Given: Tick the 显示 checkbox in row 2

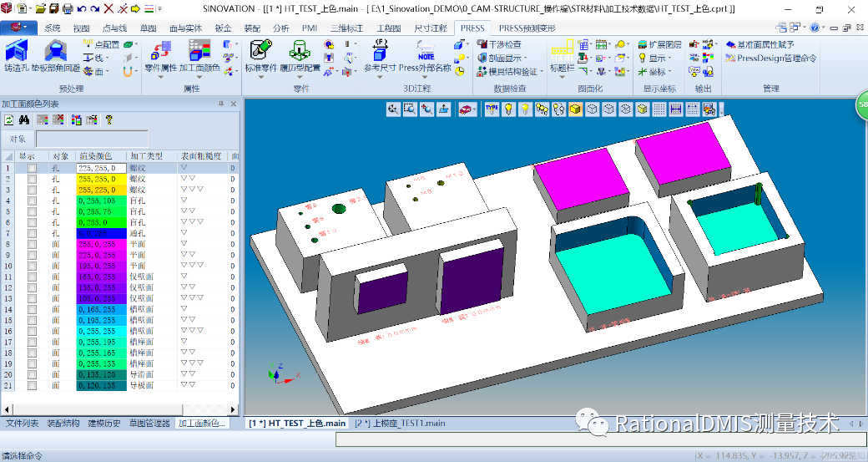Looking at the screenshot, I should (32, 179).
